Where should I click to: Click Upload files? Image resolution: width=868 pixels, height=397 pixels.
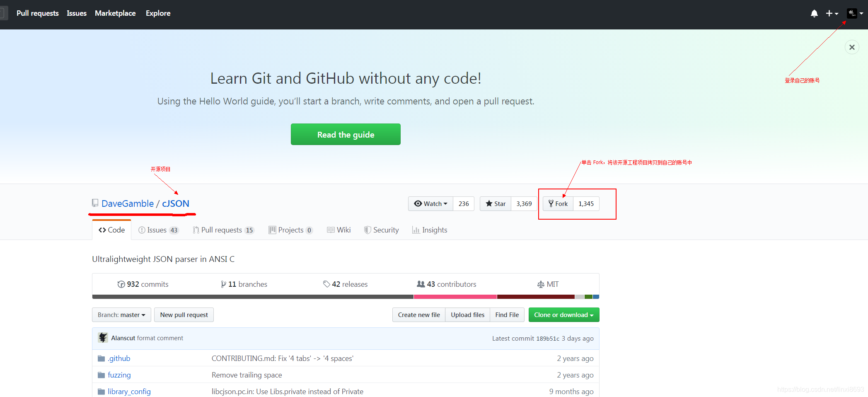click(467, 315)
